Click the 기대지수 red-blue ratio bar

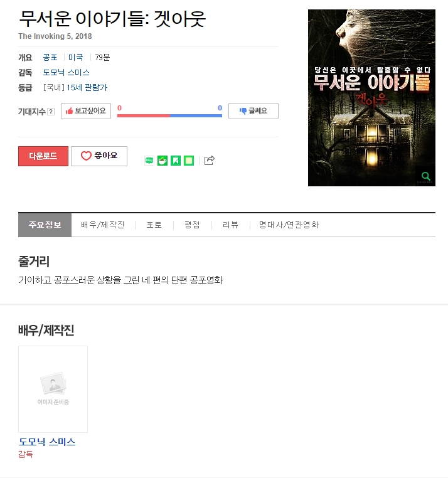pos(169,115)
